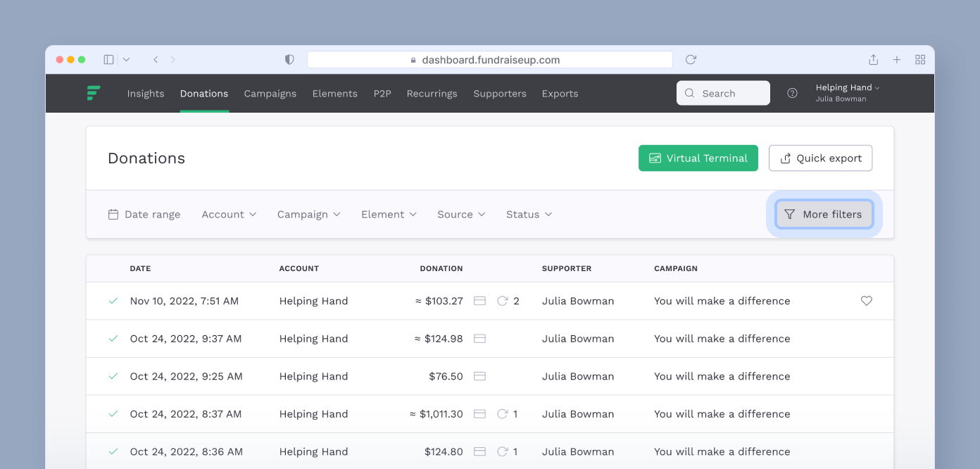Image resolution: width=980 pixels, height=469 pixels.
Task: Launch the Virtual Terminal
Action: pyautogui.click(x=698, y=158)
